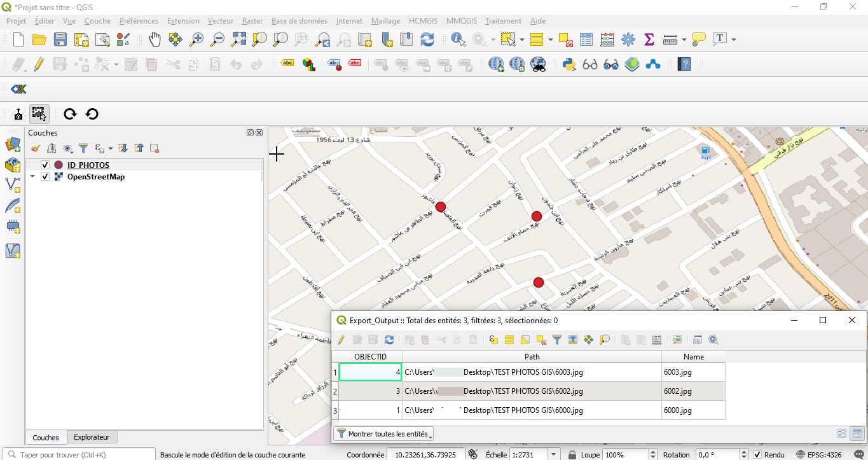Open the Vecteur menu
This screenshot has height=460, width=868.
(x=221, y=21)
